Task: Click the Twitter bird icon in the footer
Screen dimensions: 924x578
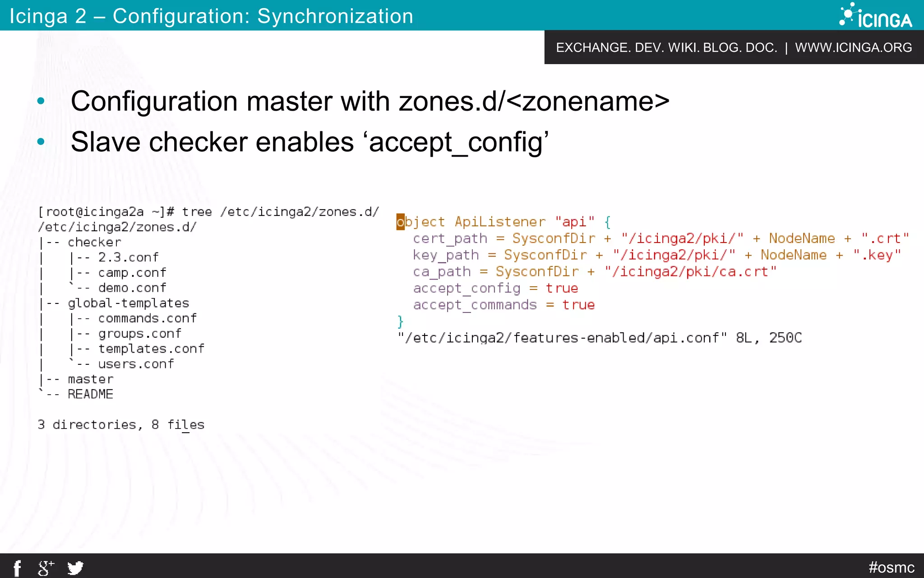Action: click(x=75, y=568)
